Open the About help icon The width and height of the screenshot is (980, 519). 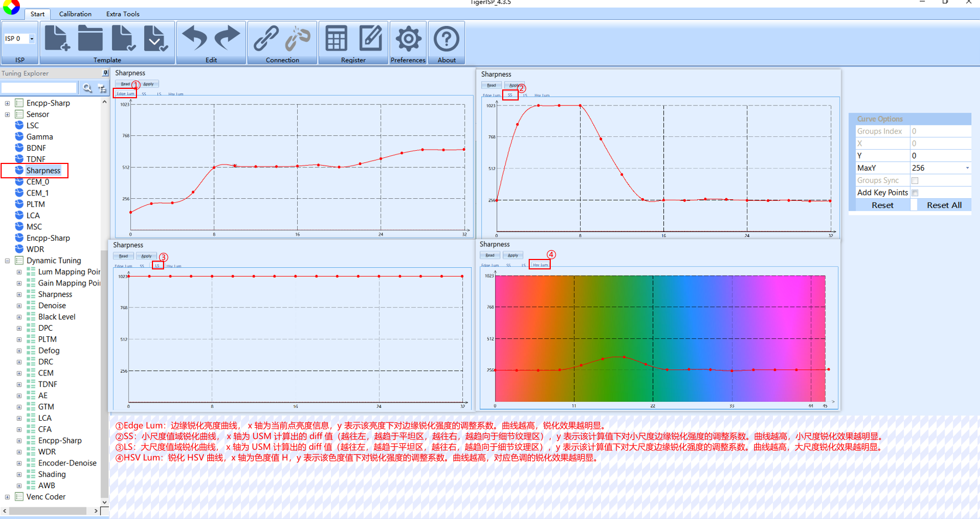pyautogui.click(x=446, y=39)
